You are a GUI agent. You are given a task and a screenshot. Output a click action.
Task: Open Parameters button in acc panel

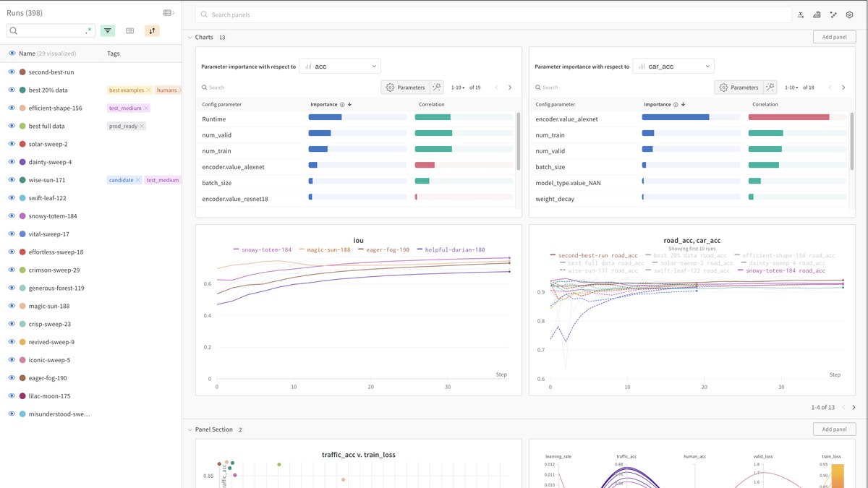click(406, 87)
